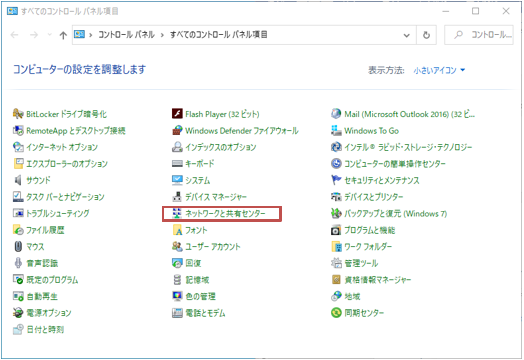Click the コントロール パネル breadcrumb
This screenshot has height=360, width=524.
point(126,34)
